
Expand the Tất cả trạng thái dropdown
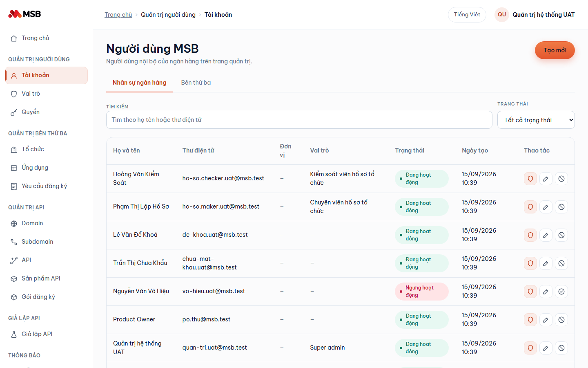tap(536, 120)
